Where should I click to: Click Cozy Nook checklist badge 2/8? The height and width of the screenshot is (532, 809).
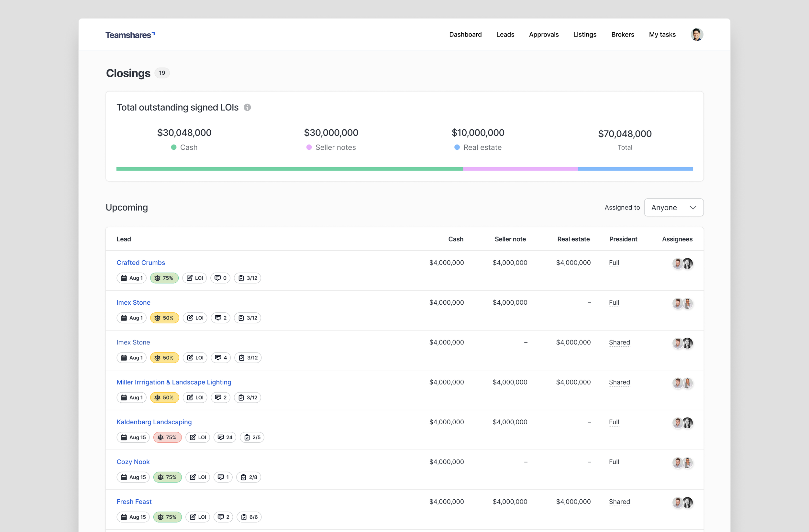click(x=249, y=477)
